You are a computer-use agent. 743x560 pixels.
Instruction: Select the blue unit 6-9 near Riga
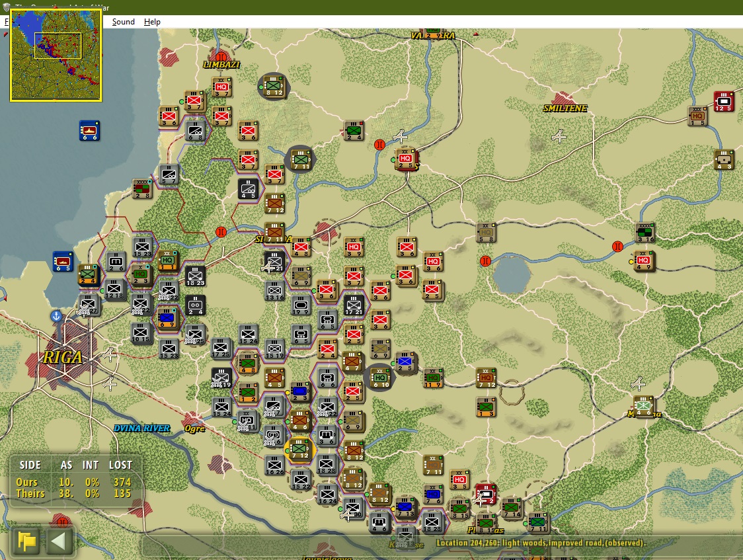coord(167,317)
